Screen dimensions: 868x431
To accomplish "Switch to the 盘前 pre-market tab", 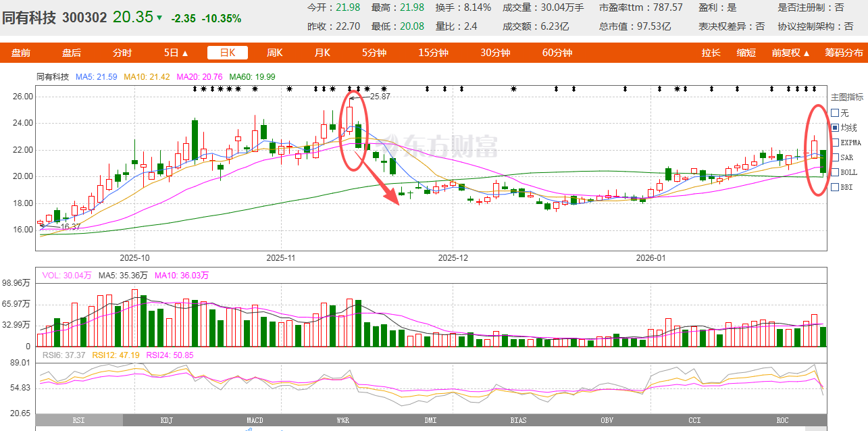I will click(x=21, y=53).
